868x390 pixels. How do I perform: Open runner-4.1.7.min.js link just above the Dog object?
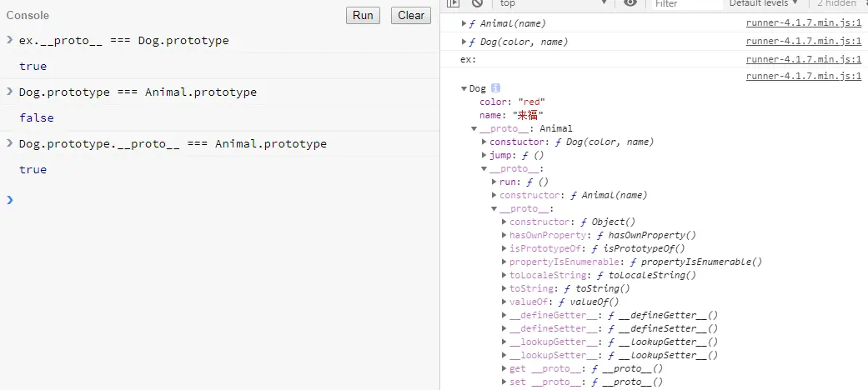pyautogui.click(x=804, y=77)
